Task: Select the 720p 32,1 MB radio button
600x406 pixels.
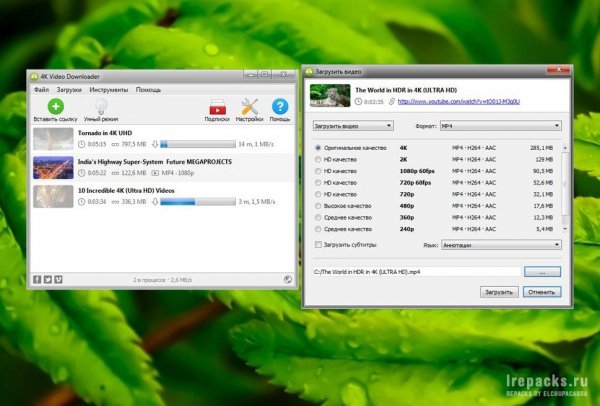Action: click(x=318, y=194)
